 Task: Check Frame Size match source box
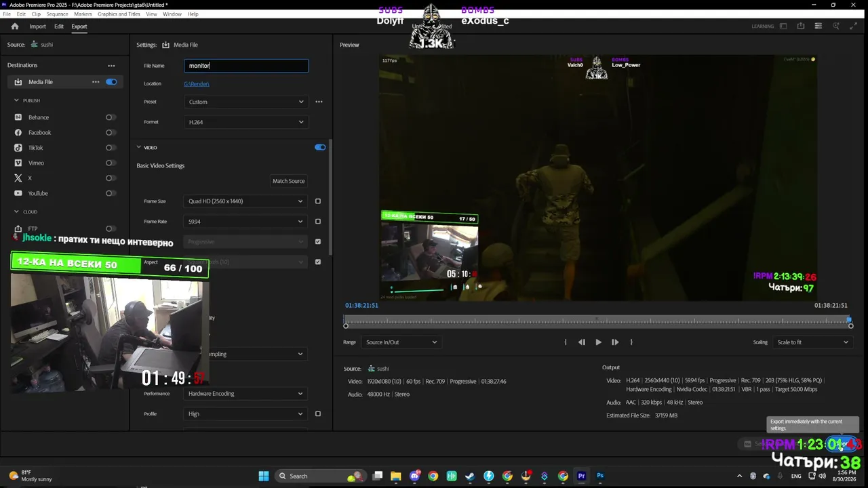point(318,201)
